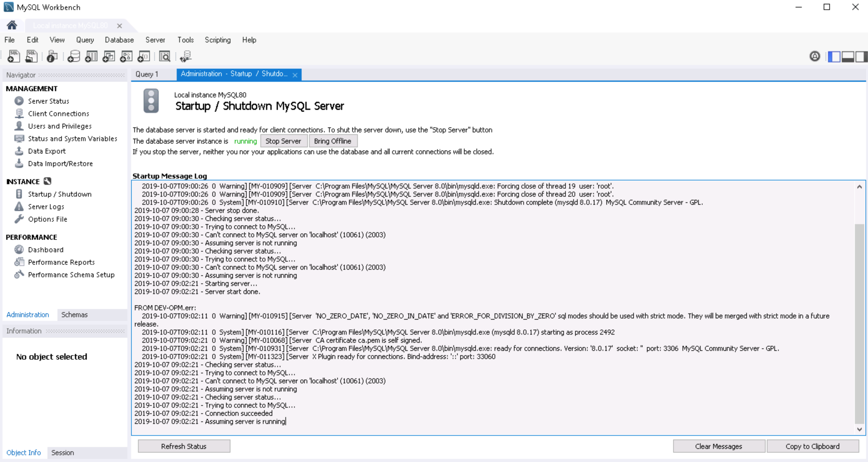Open Users and Privileges page
868x462 pixels.
60,126
